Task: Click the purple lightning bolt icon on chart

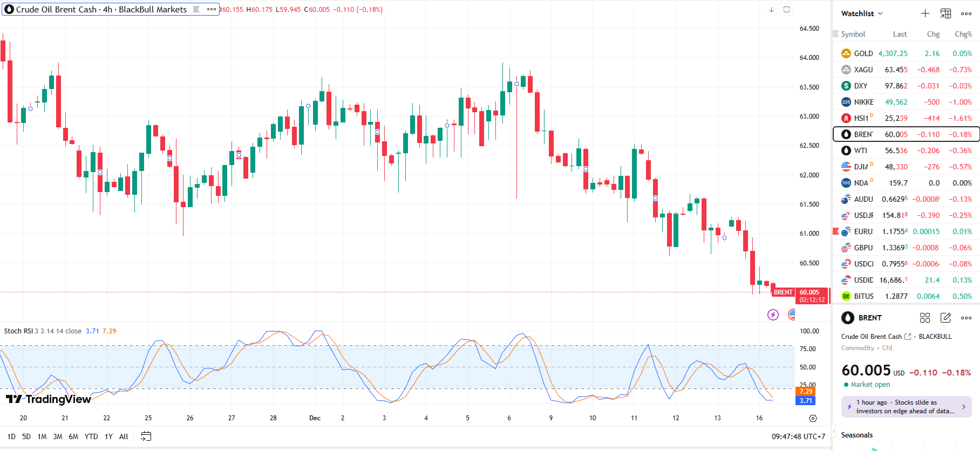Action: tap(773, 315)
